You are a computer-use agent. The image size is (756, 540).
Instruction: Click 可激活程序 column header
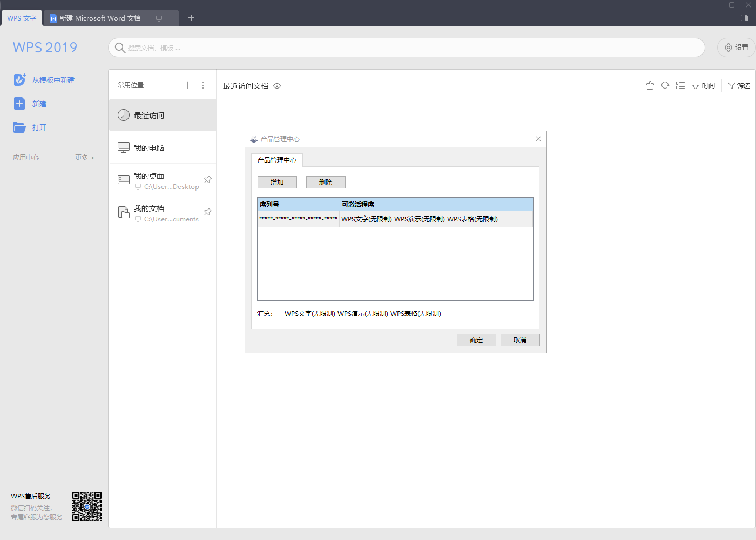click(436, 204)
